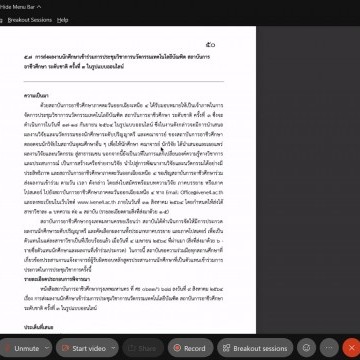The height and width of the screenshot is (360, 360).
Task: Start recording with the Record button
Action: coord(190,348)
